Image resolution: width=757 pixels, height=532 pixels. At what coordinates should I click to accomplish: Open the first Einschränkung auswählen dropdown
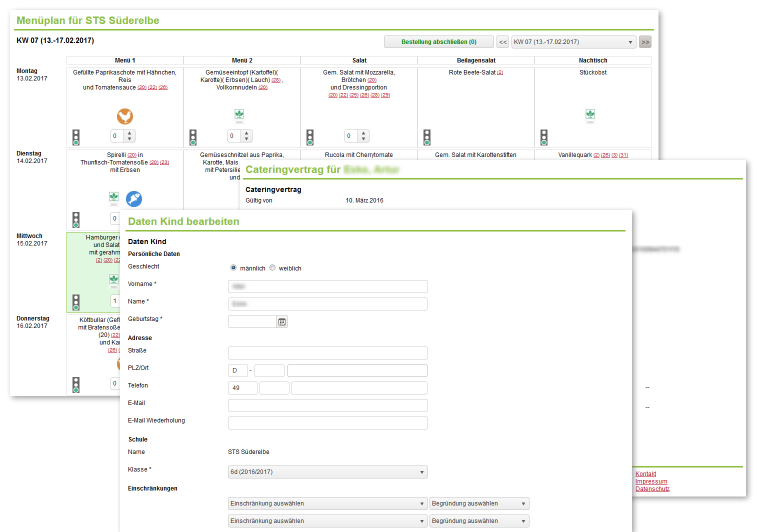pyautogui.click(x=327, y=503)
